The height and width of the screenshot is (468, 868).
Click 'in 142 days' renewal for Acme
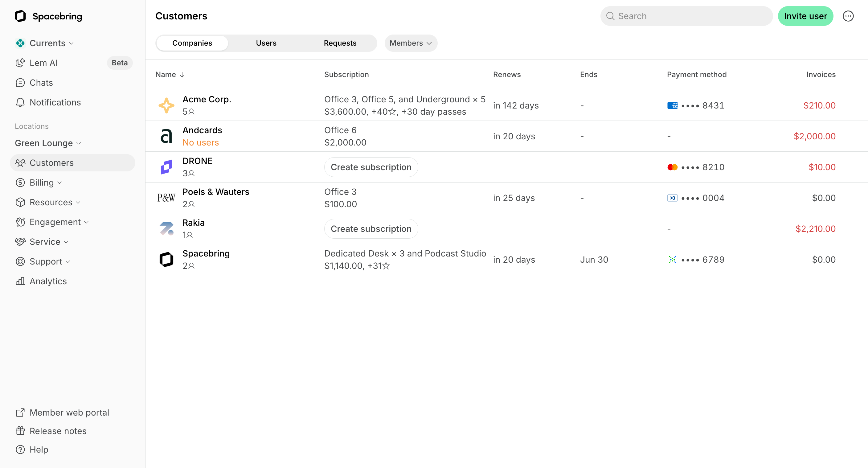tap(516, 105)
